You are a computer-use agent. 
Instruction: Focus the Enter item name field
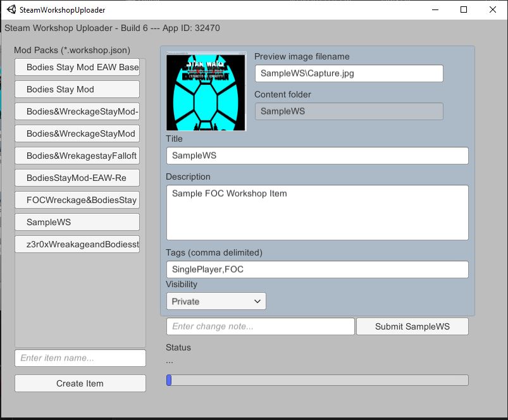[x=80, y=358]
